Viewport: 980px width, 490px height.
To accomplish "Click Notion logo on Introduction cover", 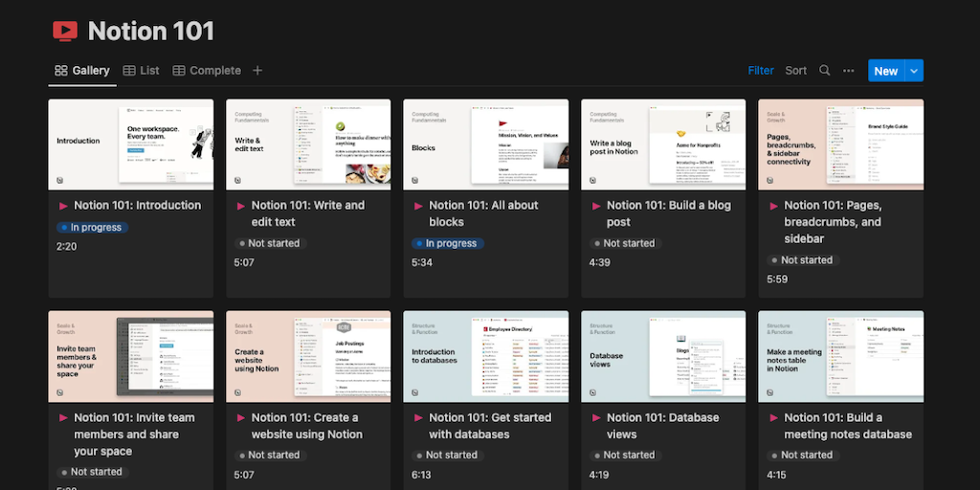I will click(x=60, y=180).
